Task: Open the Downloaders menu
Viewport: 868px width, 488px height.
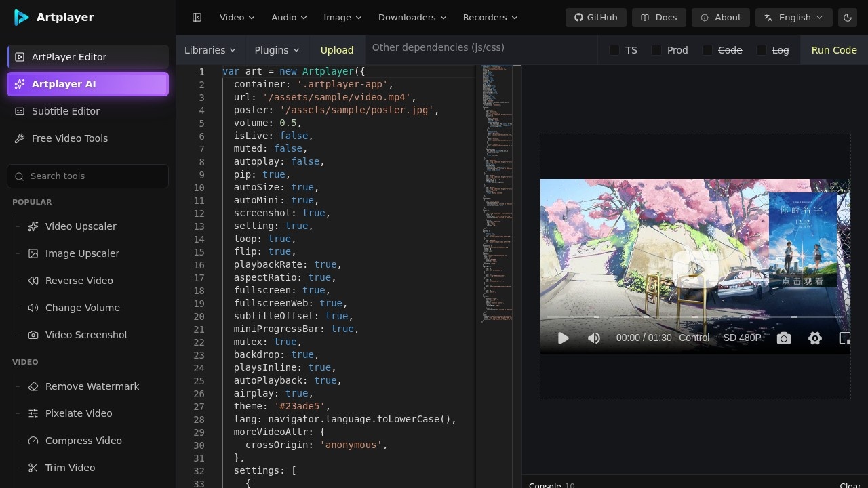Action: pyautogui.click(x=412, y=18)
